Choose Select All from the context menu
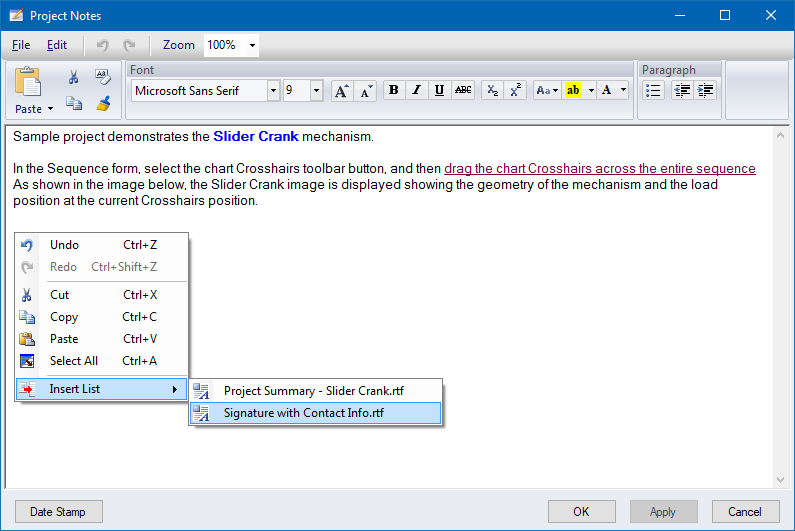Image resolution: width=795 pixels, height=531 pixels. coord(74,361)
